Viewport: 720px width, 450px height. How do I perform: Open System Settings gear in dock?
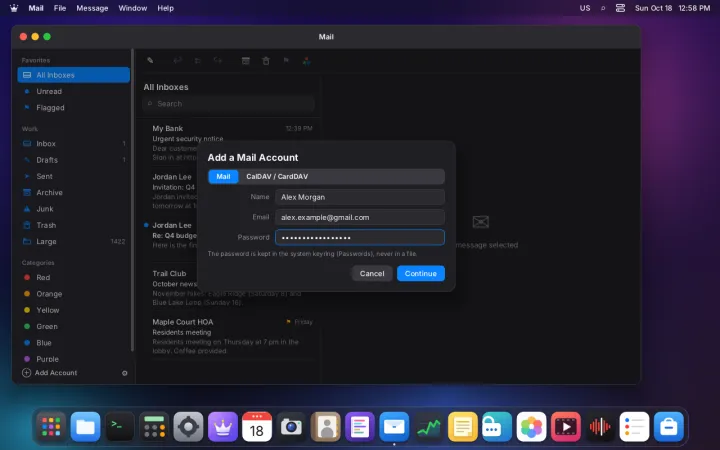pos(188,427)
